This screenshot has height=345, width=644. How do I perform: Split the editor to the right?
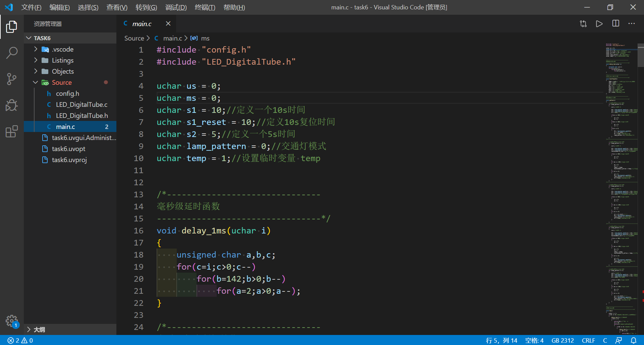tap(616, 23)
